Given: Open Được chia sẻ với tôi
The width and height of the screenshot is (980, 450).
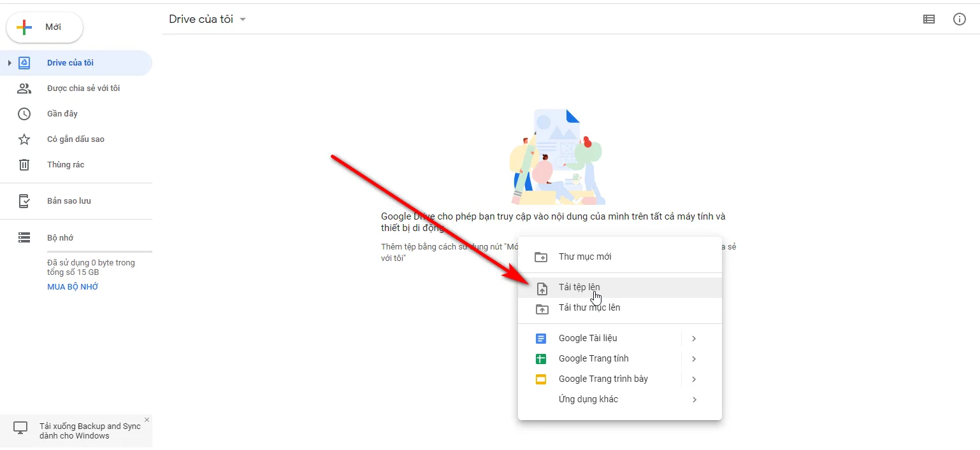Looking at the screenshot, I should click(76, 88).
